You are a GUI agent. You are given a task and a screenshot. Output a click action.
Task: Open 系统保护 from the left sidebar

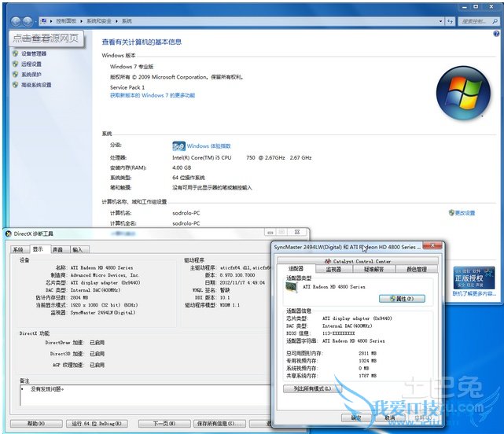[31, 74]
